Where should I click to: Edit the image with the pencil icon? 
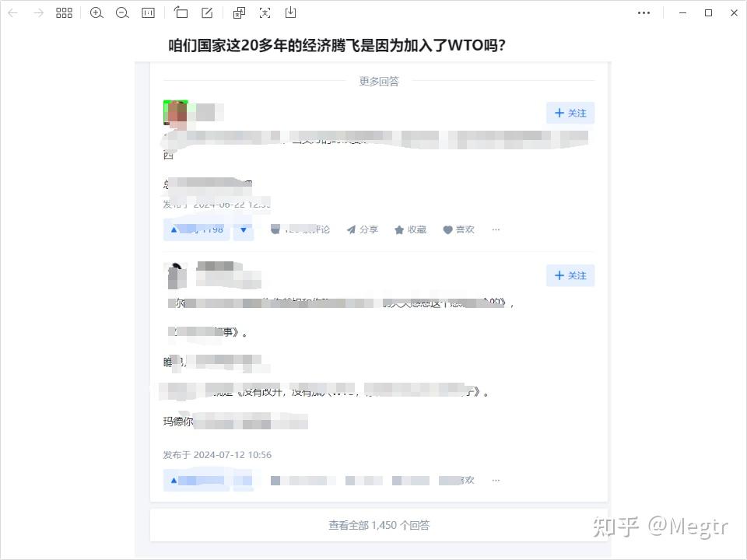[207, 13]
